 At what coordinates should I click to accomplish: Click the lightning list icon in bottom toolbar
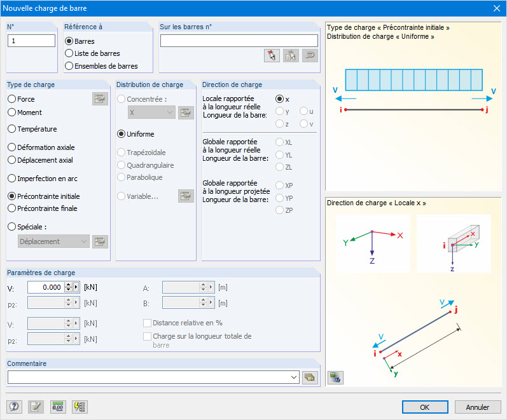coord(80,407)
